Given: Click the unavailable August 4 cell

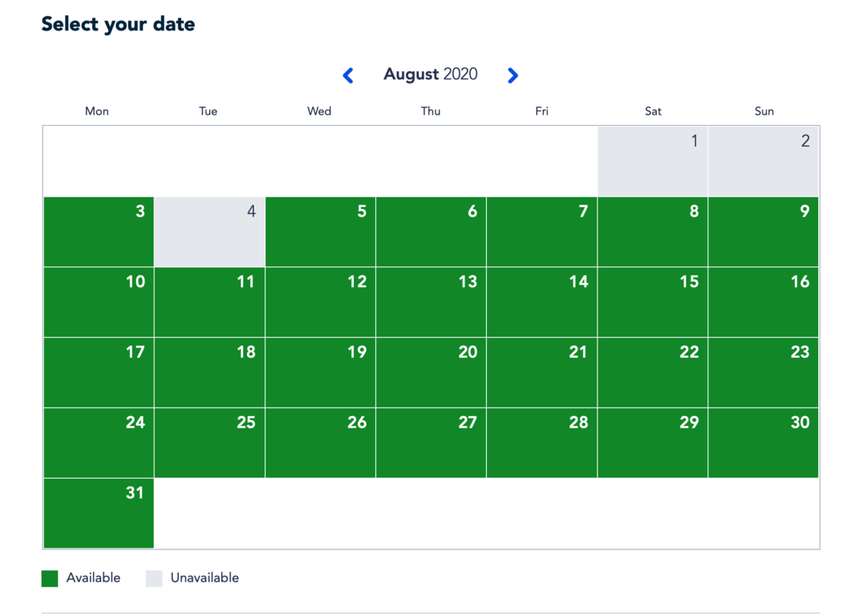Looking at the screenshot, I should pos(209,232).
